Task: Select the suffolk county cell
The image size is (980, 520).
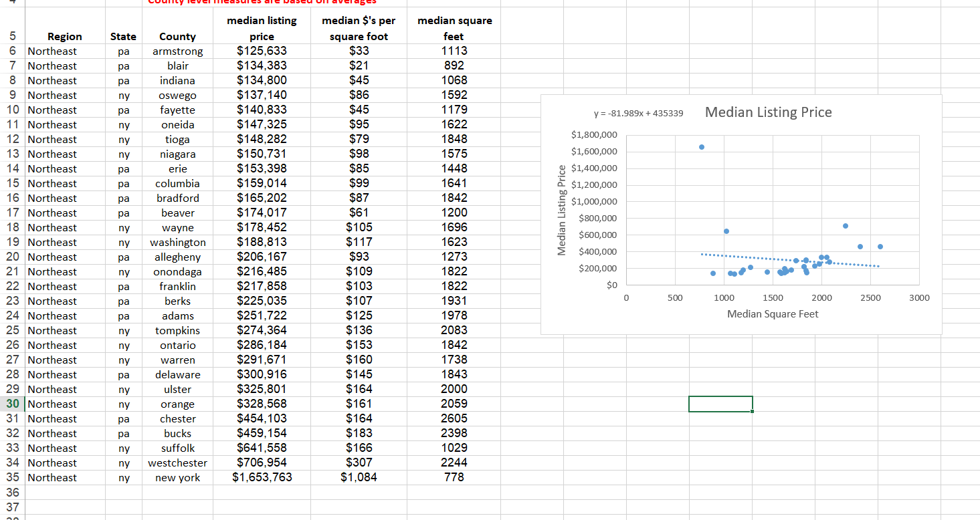Action: (177, 448)
